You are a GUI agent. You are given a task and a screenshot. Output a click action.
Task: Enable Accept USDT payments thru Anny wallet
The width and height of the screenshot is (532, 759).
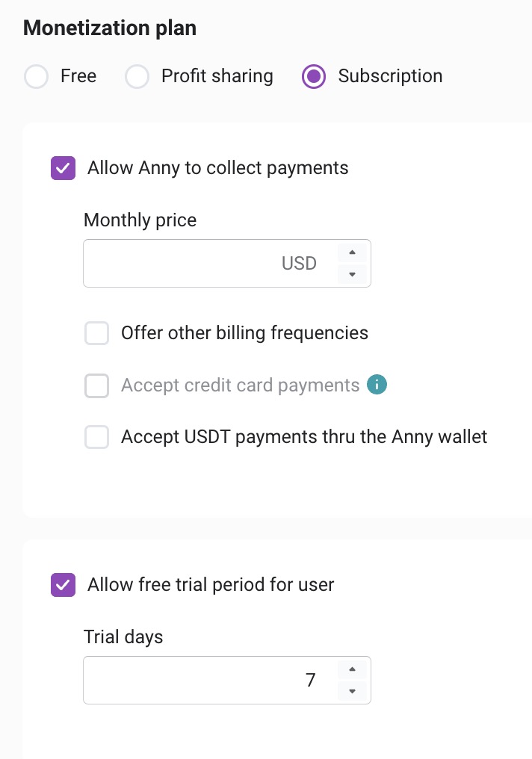click(97, 437)
